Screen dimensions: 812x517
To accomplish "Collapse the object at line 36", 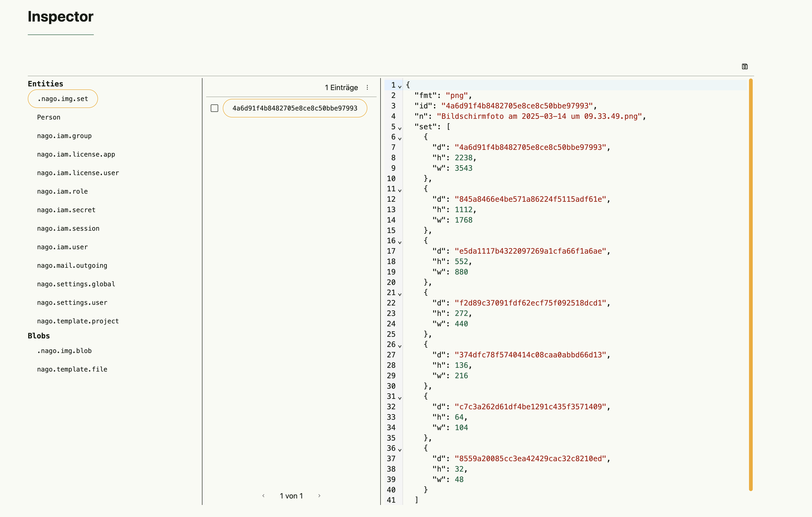I will [x=400, y=450].
